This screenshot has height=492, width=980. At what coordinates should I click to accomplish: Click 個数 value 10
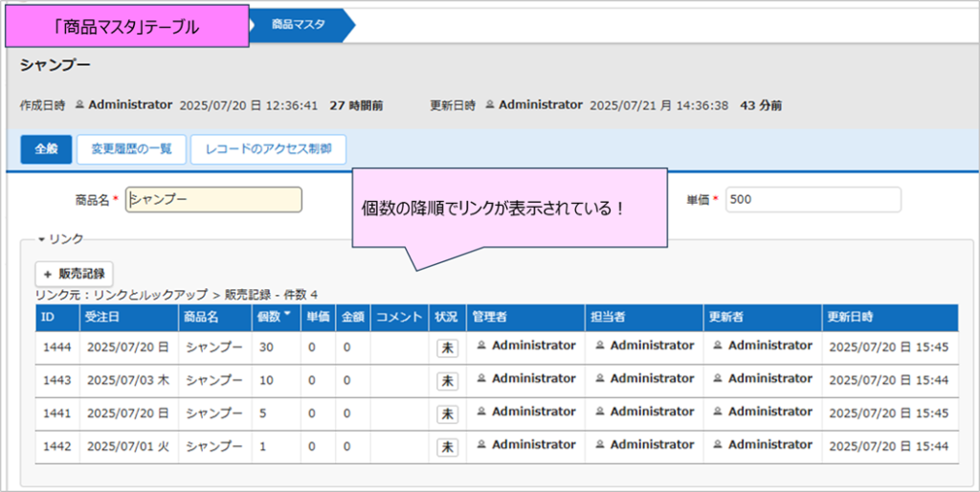[x=266, y=381]
